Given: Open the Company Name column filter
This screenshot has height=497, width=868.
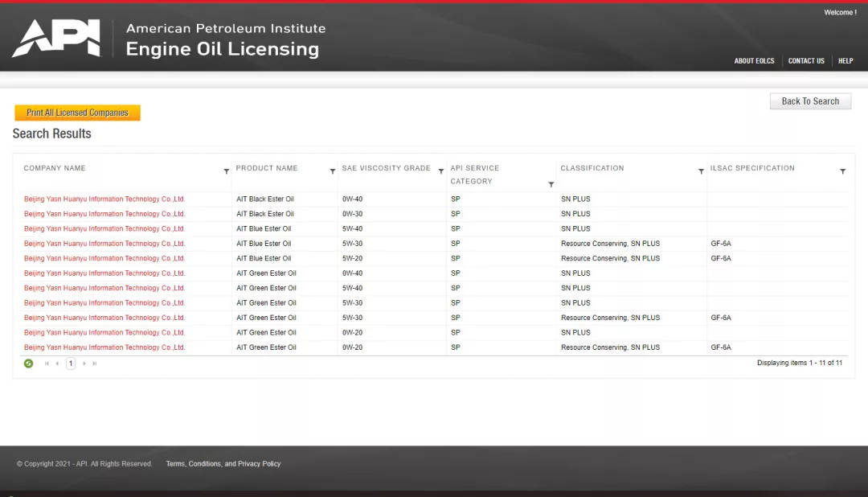Looking at the screenshot, I should coord(226,171).
